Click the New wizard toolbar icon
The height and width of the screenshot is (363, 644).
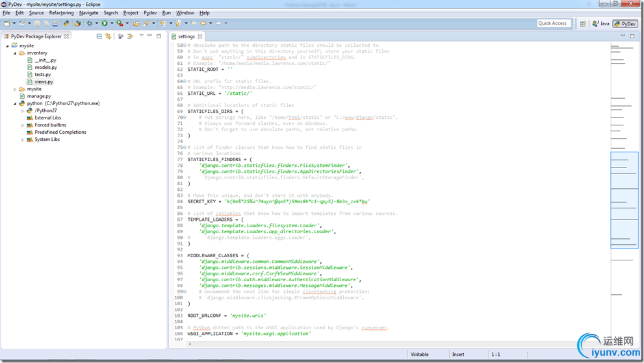[7, 23]
